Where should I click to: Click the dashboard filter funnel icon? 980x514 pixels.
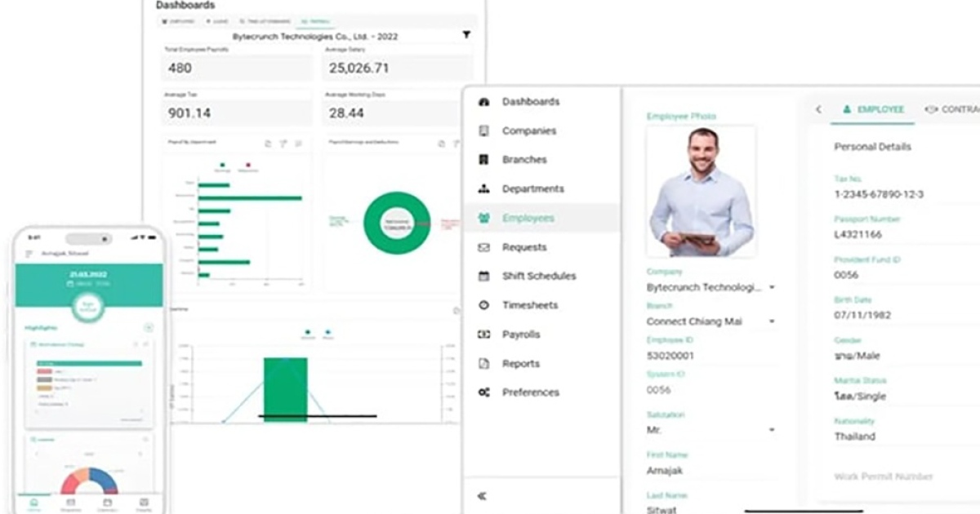pos(466,35)
